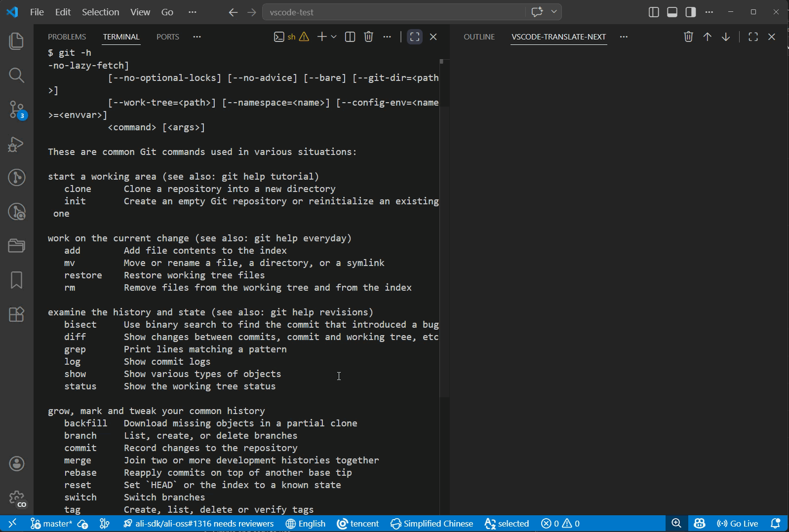Open the Accounts menu in activity bar
Screen dimensions: 789x532
16,463
